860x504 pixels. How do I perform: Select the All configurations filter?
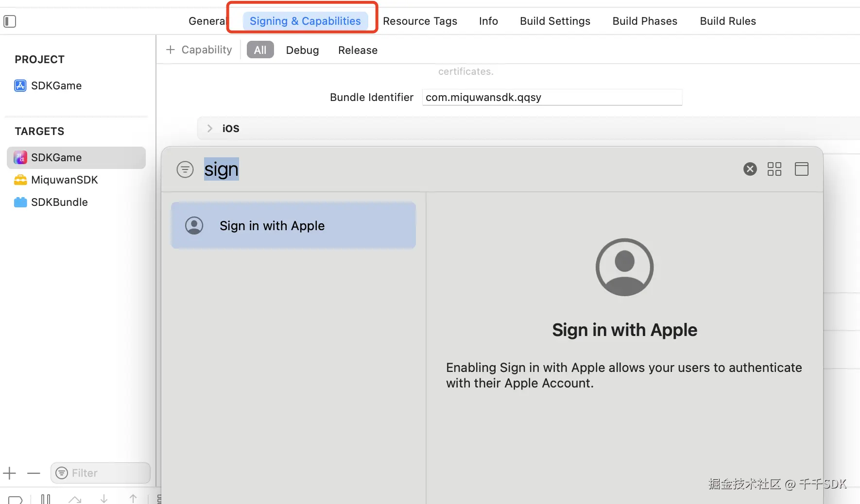260,50
